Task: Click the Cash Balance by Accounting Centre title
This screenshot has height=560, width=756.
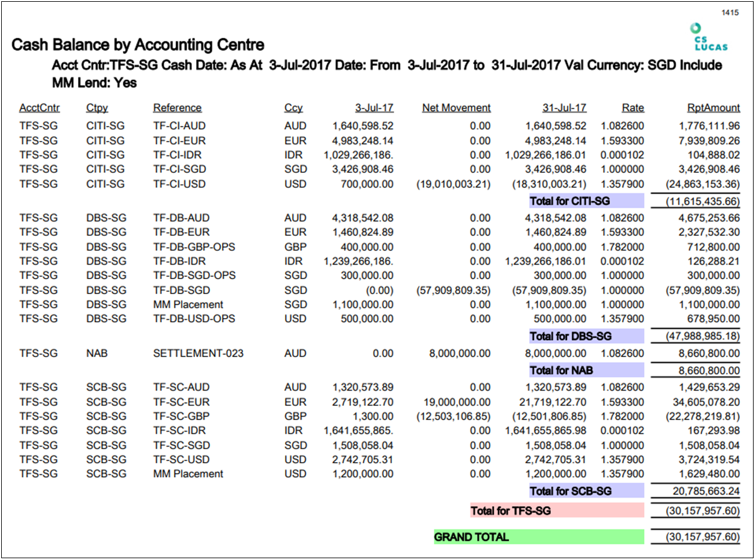Action: pos(138,45)
